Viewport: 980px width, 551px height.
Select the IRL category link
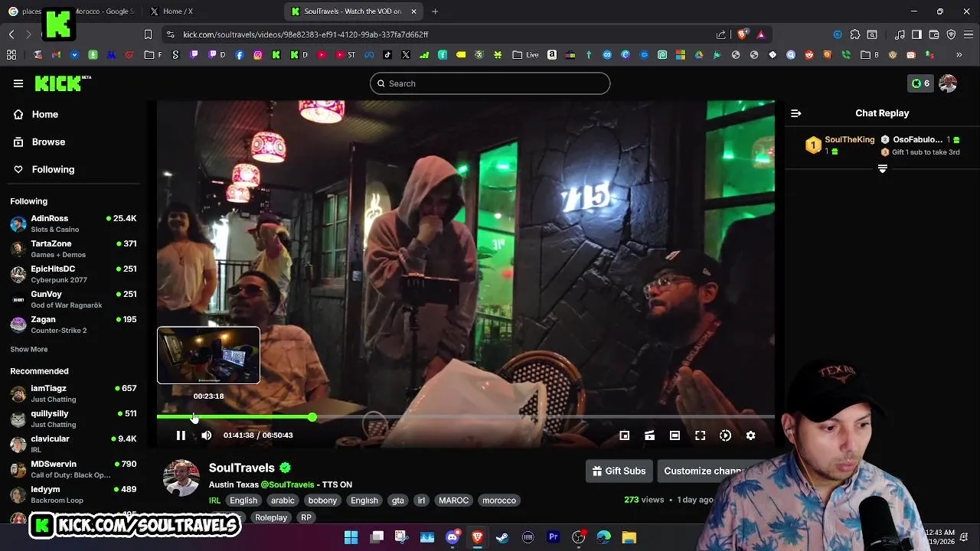214,500
